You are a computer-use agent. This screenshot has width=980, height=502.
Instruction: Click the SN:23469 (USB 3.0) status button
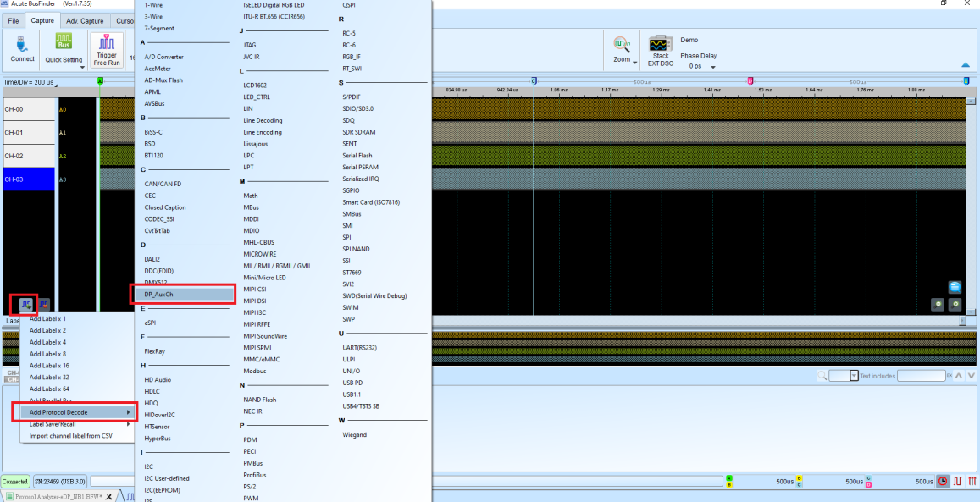click(59, 482)
